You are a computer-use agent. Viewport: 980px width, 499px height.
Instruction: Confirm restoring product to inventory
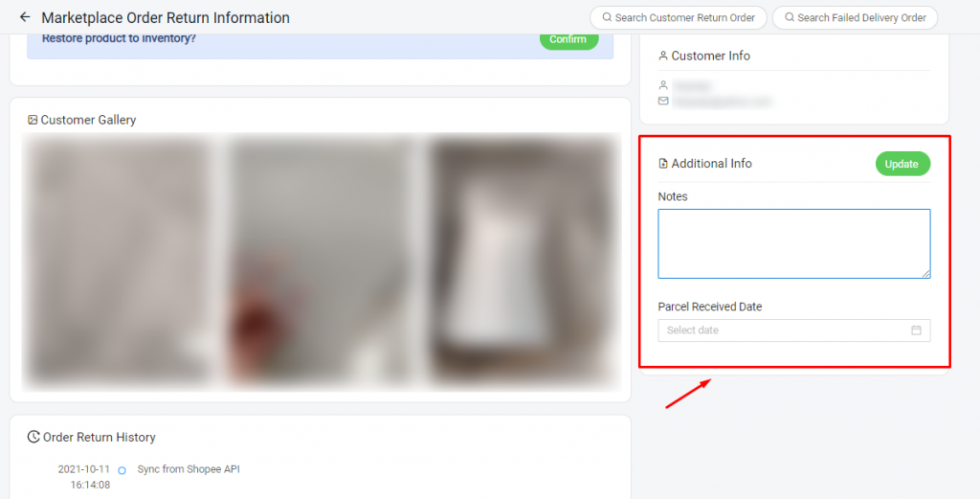pyautogui.click(x=568, y=39)
